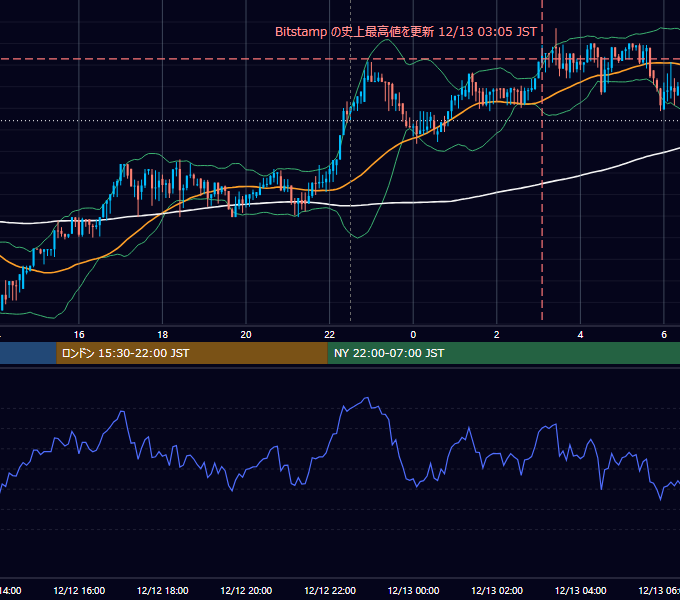Image resolution: width=680 pixels, height=600 pixels.
Task: Click the '2' hour label on the upper axis
Action: click(497, 335)
